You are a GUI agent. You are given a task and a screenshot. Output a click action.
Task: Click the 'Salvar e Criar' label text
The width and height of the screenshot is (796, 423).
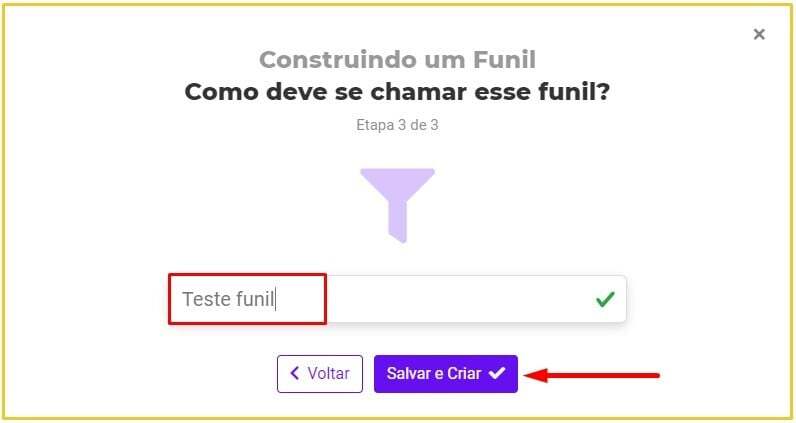(x=434, y=374)
